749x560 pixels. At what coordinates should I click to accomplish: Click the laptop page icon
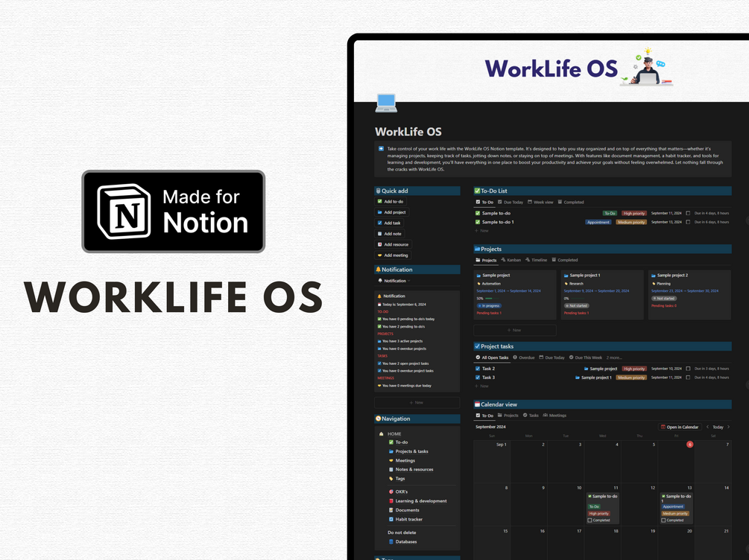pos(386,103)
